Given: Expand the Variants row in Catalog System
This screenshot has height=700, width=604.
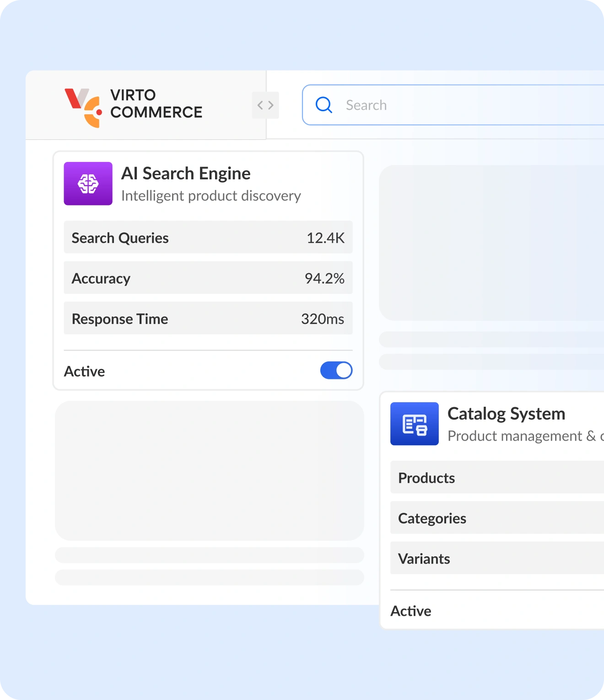Looking at the screenshot, I should (496, 558).
